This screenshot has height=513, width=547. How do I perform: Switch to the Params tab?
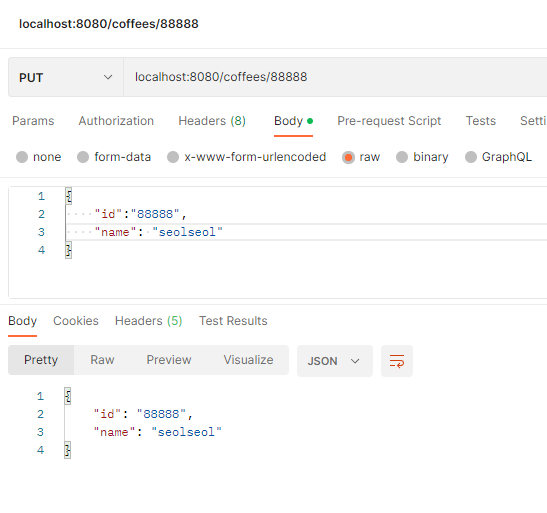33,121
